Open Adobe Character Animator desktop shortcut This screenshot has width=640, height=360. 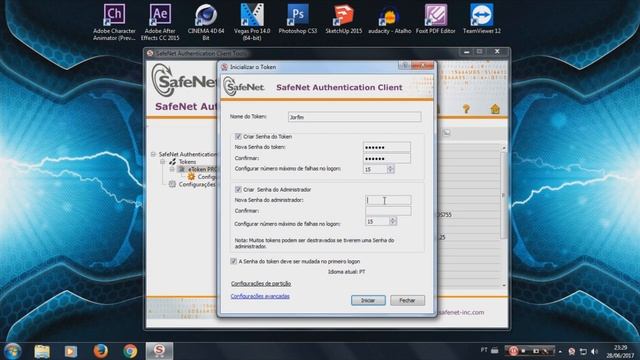(x=114, y=22)
